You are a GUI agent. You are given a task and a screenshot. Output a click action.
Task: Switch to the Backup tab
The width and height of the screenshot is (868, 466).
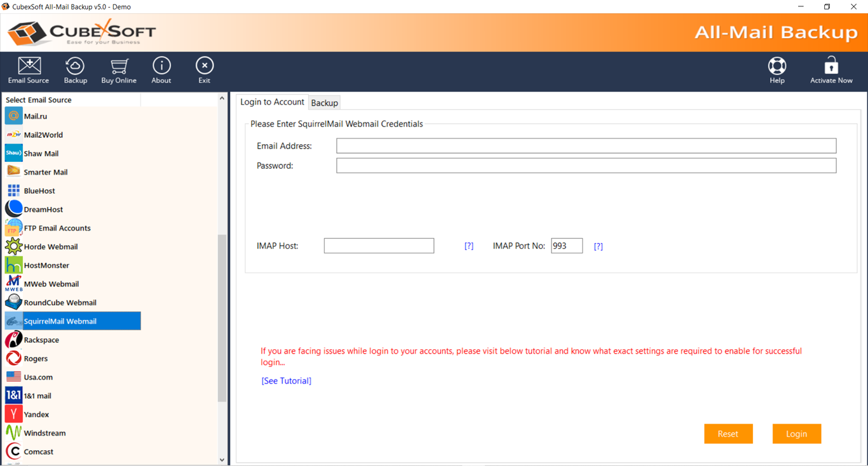325,103
